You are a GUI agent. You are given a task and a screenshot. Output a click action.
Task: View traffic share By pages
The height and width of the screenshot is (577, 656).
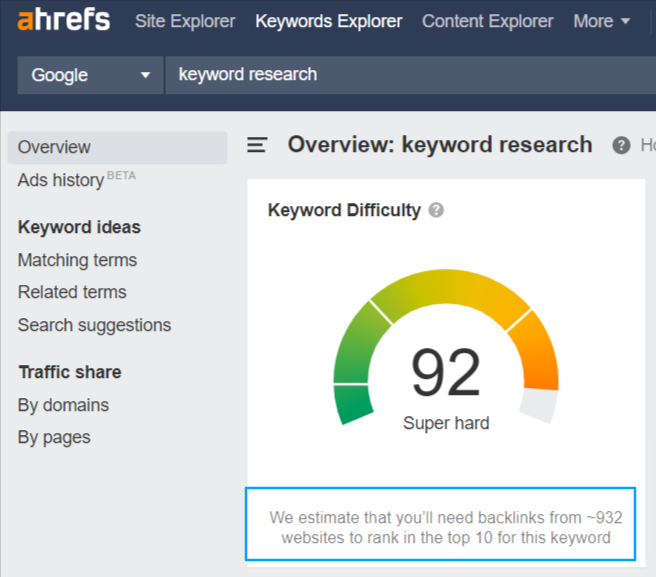pos(54,438)
